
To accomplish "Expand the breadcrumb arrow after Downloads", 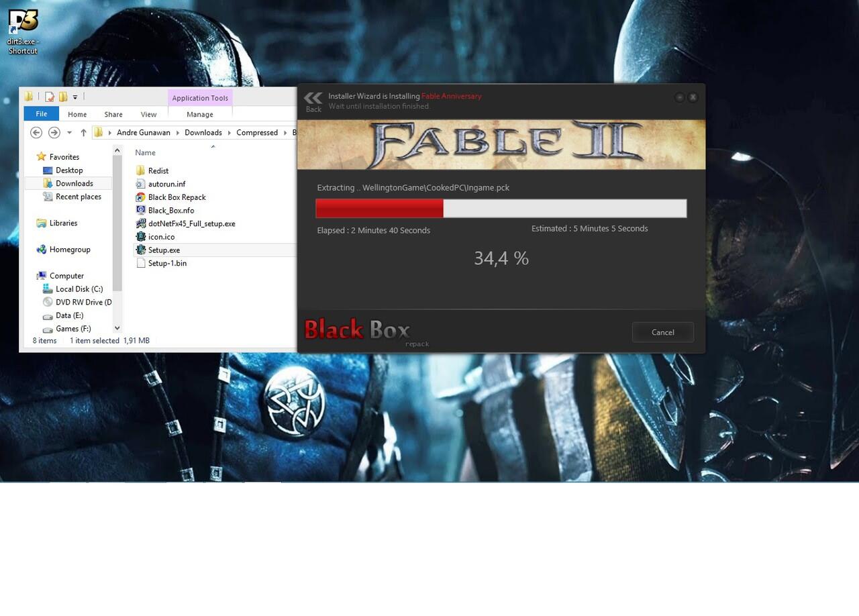I will 230,133.
